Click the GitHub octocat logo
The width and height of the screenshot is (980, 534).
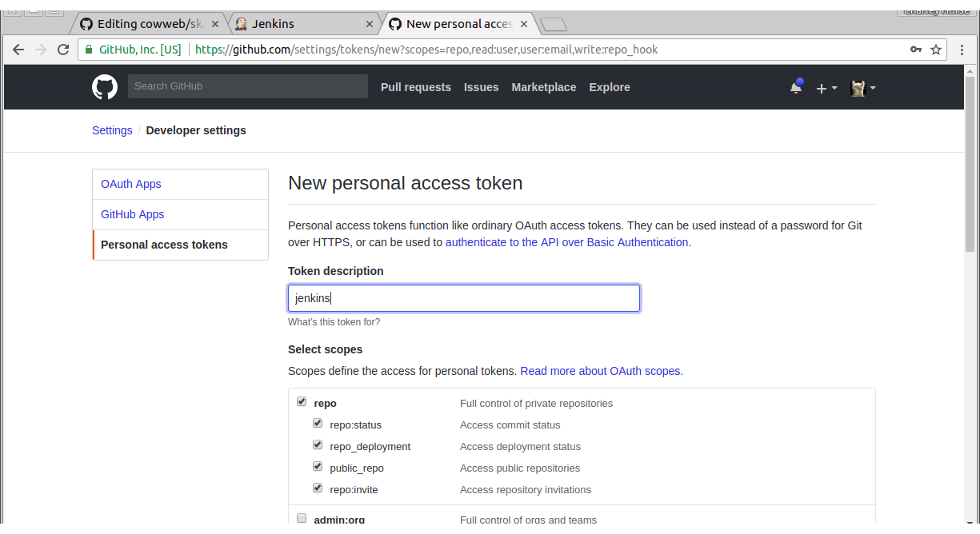(105, 87)
